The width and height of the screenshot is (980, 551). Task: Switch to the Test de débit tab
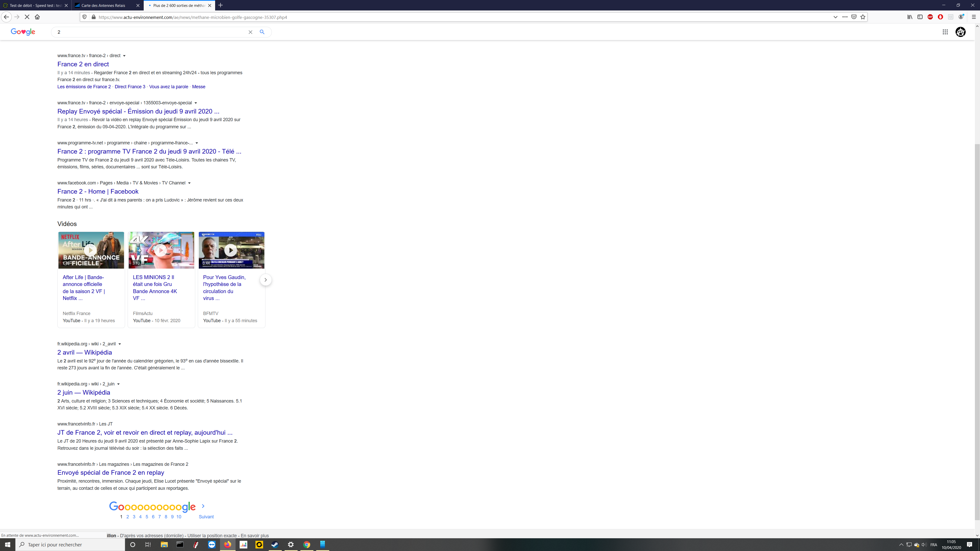coord(34,5)
